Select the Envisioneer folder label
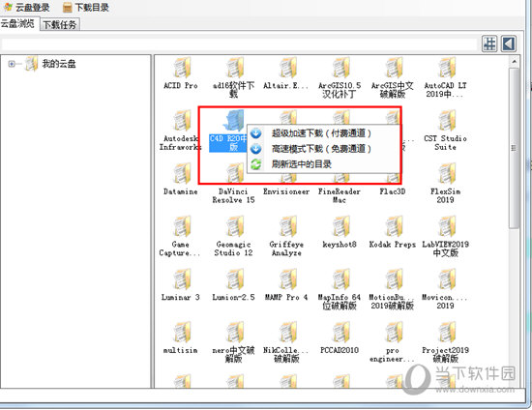Viewport: 532px width, 410px height. click(x=286, y=191)
